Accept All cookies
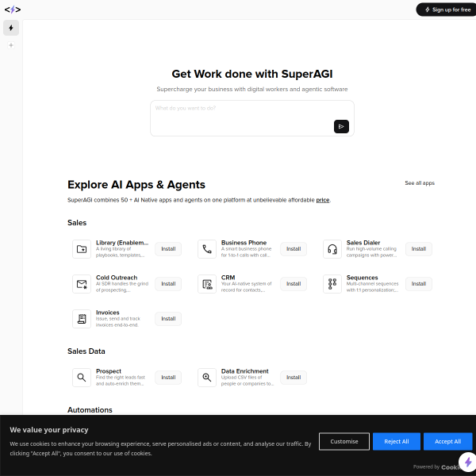The width and height of the screenshot is (476, 476). 447,441
